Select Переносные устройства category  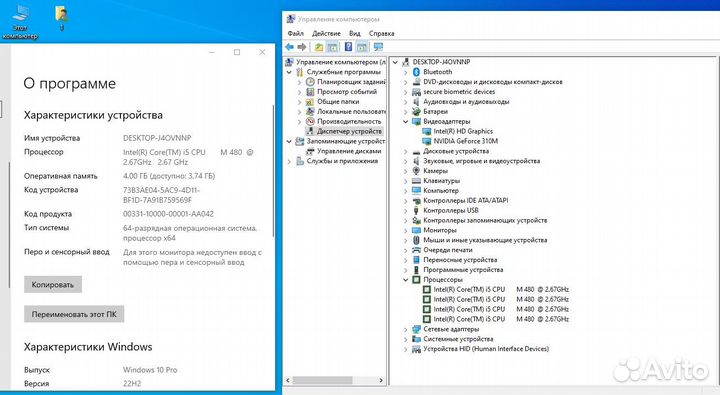460,260
